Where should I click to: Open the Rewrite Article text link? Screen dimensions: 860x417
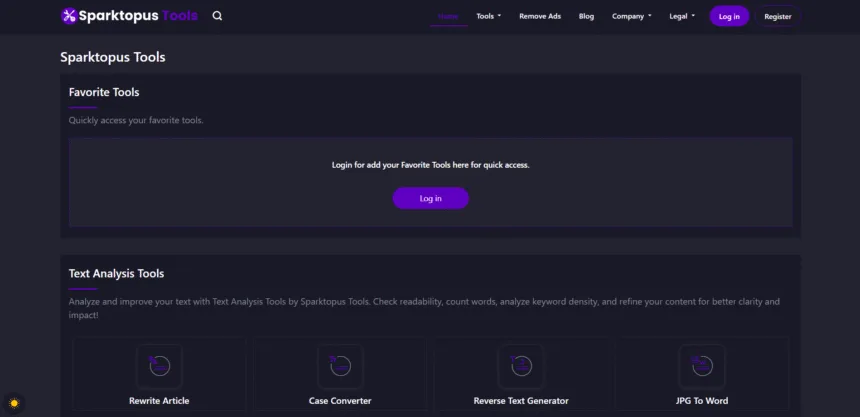(x=159, y=401)
